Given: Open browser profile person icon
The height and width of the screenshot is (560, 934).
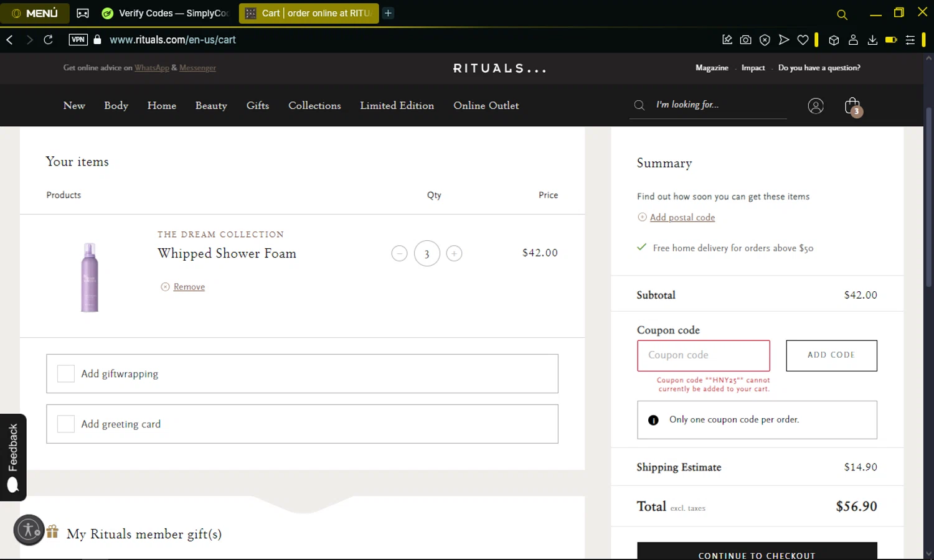Looking at the screenshot, I should click(853, 40).
